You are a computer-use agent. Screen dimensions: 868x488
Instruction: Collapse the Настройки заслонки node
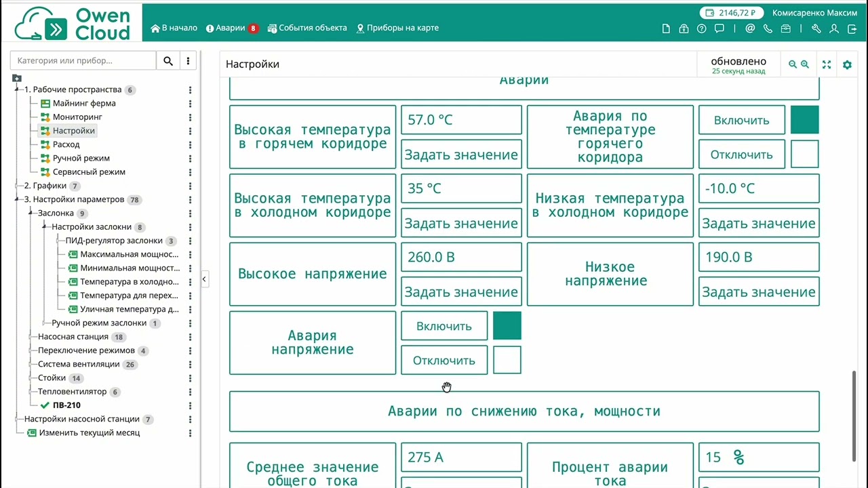tap(45, 226)
